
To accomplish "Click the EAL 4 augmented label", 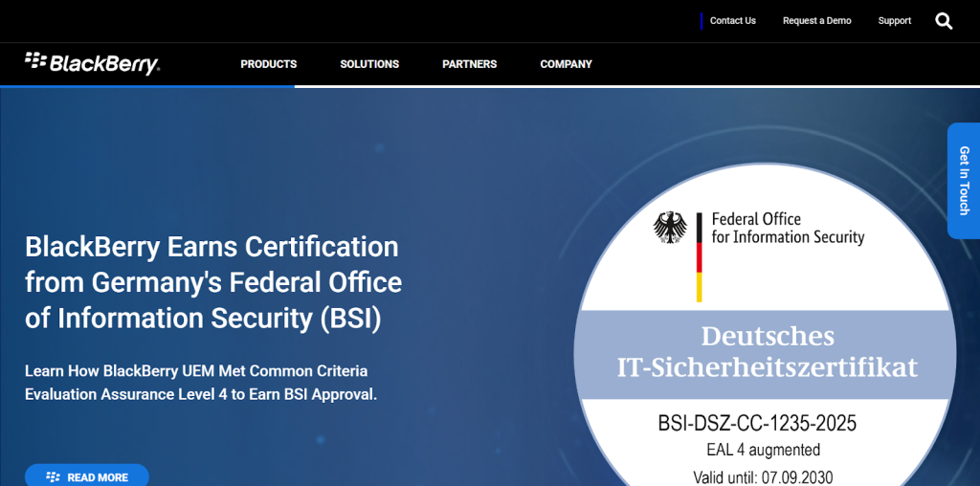I will click(757, 450).
